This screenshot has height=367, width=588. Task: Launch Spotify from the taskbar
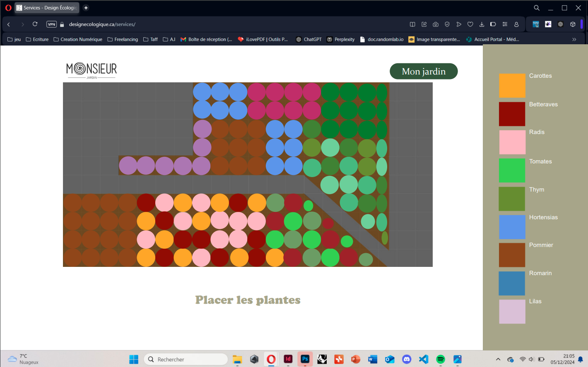(441, 359)
